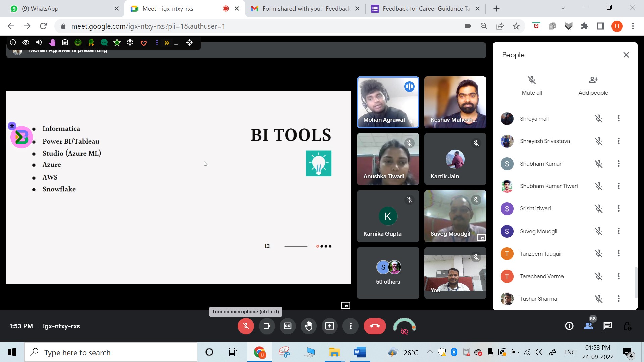Open the present screen button
The width and height of the screenshot is (644, 362).
(330, 326)
